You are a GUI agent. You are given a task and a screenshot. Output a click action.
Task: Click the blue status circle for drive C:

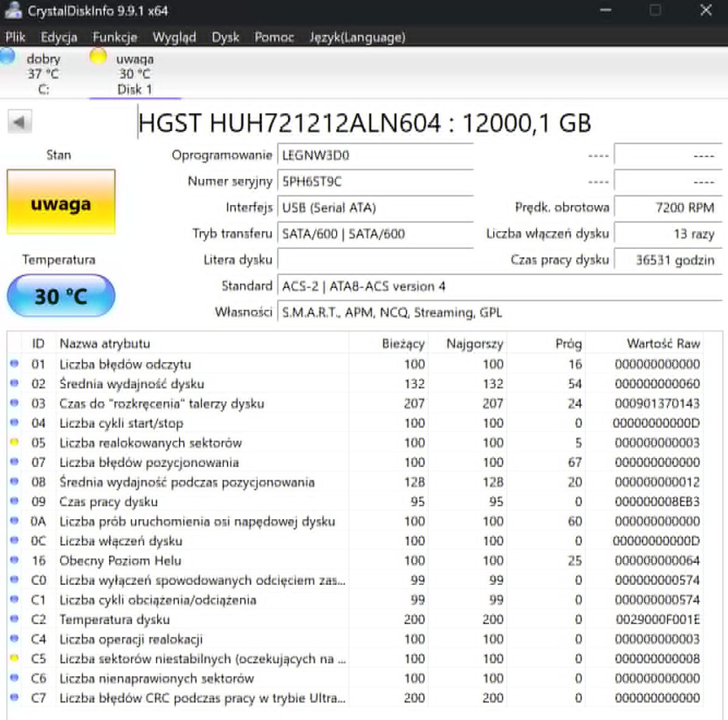tap(7, 56)
